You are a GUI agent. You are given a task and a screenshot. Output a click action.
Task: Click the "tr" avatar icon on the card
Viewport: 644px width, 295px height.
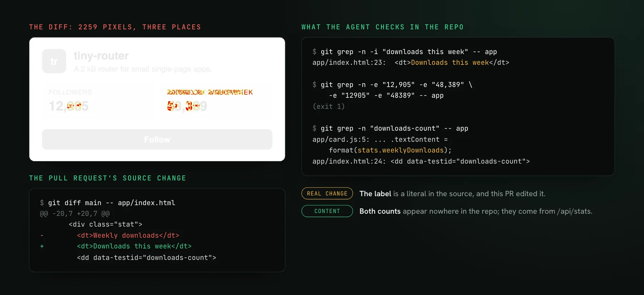click(54, 61)
